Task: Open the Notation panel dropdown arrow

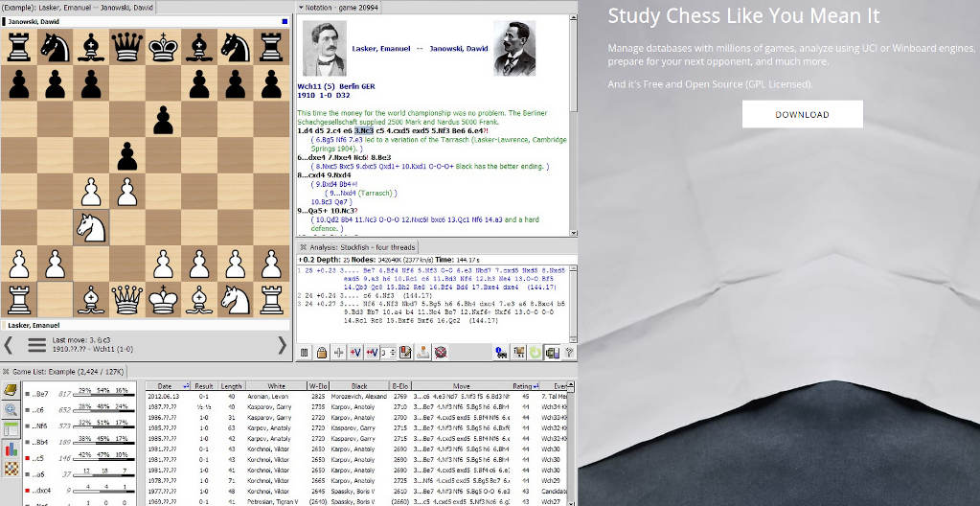Action: (x=300, y=7)
